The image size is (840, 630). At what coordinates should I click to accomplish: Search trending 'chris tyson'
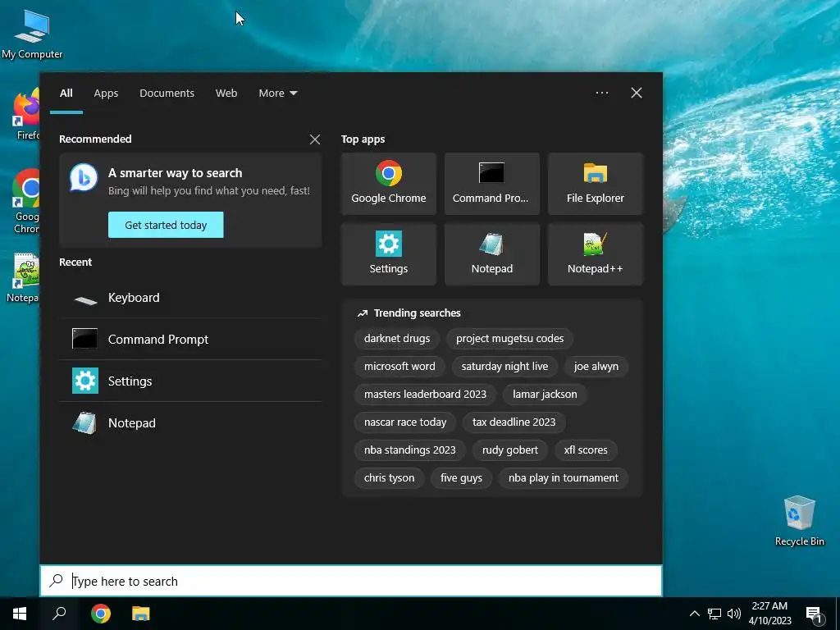389,478
